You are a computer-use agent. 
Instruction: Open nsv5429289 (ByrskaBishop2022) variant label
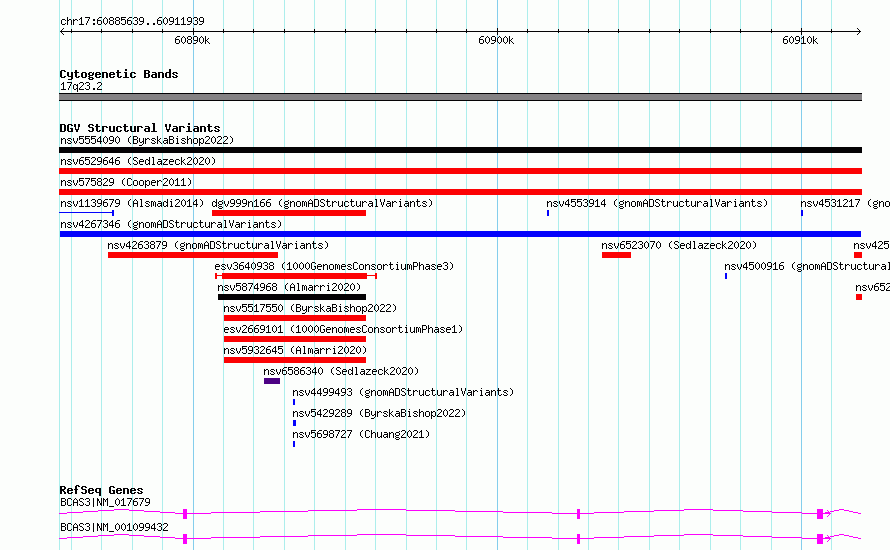coord(379,413)
